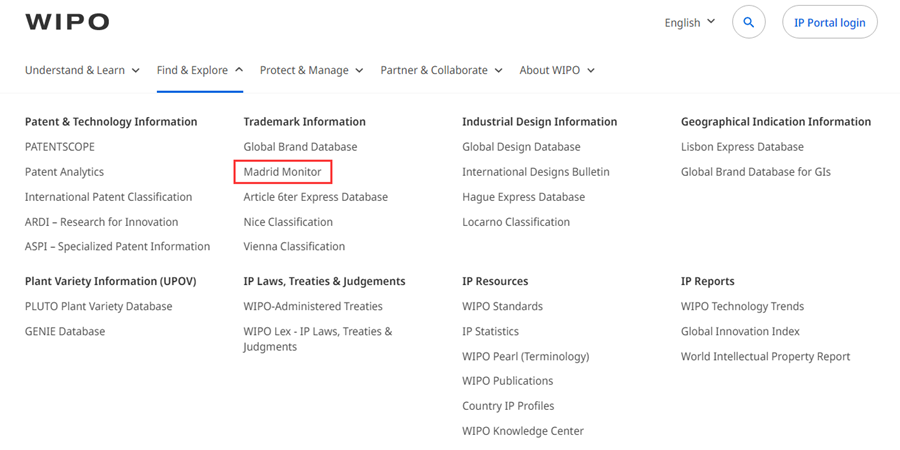Click the Patent & Technology Information heading
Screen dimensions: 900x450
pyautogui.click(x=111, y=122)
